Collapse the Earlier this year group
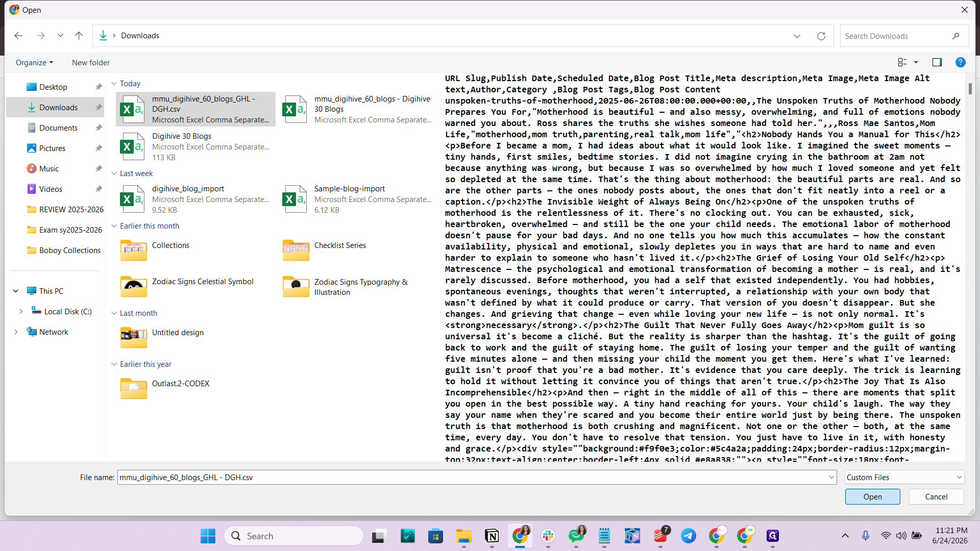This screenshot has height=551, width=980. [114, 364]
